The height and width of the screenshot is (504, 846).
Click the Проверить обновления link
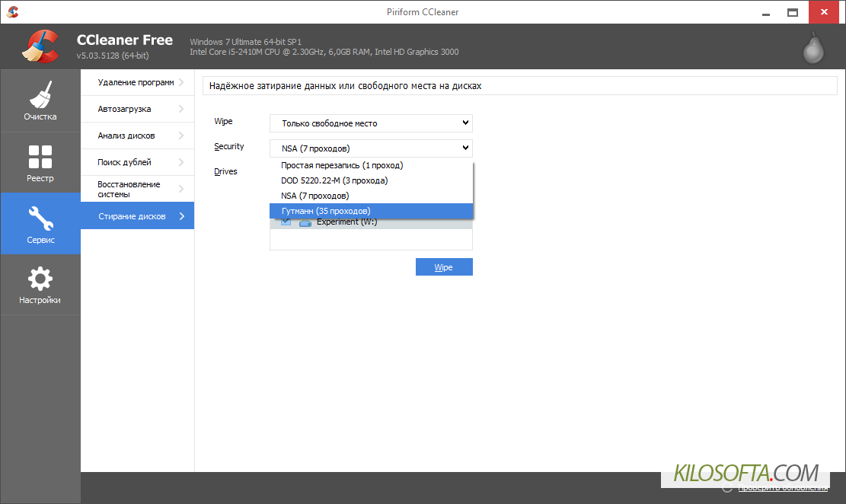tap(783, 488)
